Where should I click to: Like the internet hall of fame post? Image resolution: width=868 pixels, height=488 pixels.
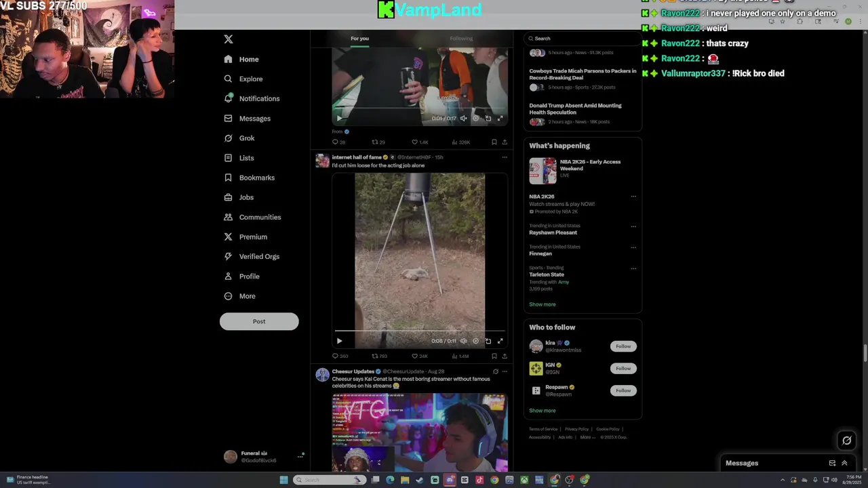(x=420, y=356)
